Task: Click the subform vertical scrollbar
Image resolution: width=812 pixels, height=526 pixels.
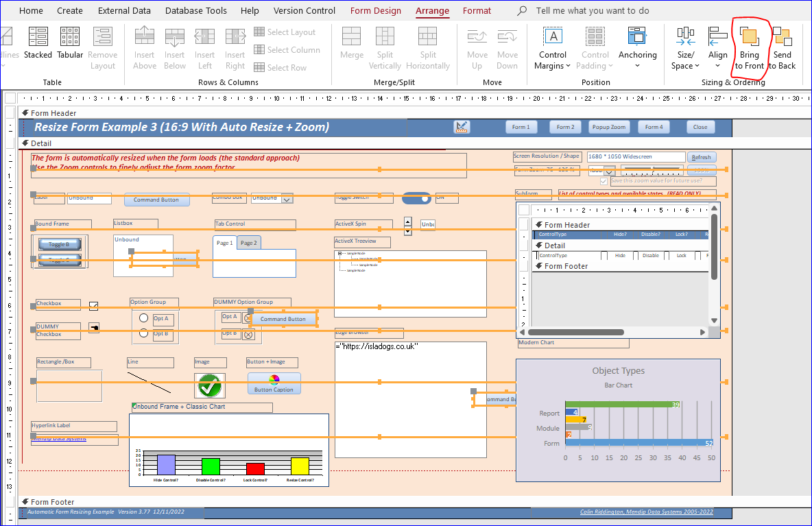Action: 714,264
